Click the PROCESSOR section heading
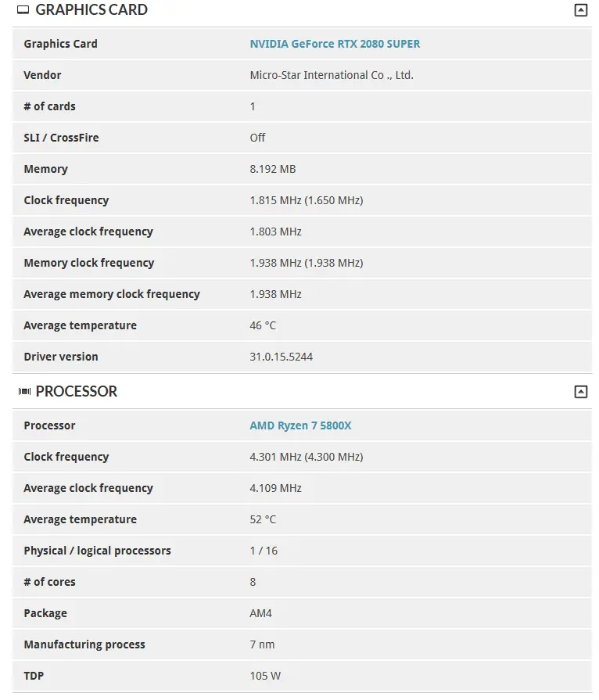This screenshot has height=700, width=599. (77, 392)
